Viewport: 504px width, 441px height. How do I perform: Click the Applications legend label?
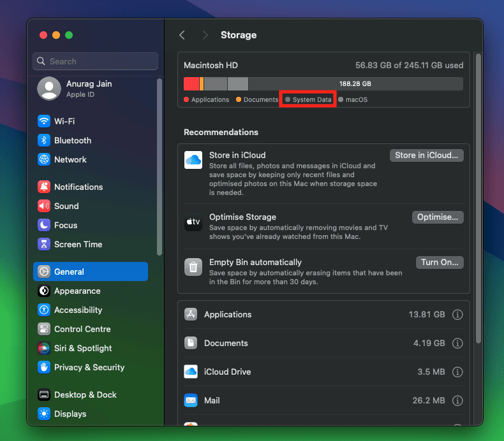tap(211, 99)
